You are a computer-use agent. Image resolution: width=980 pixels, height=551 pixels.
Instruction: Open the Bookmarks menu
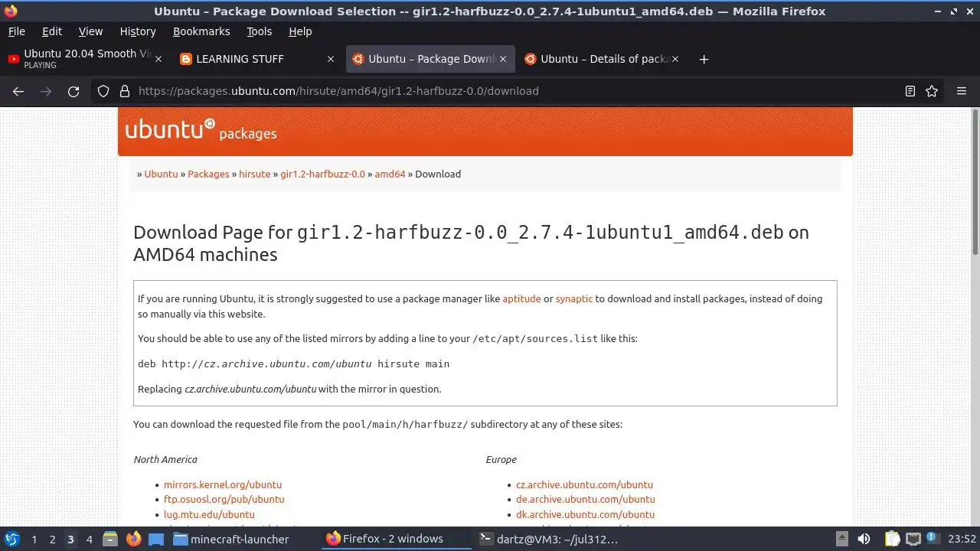201,31
